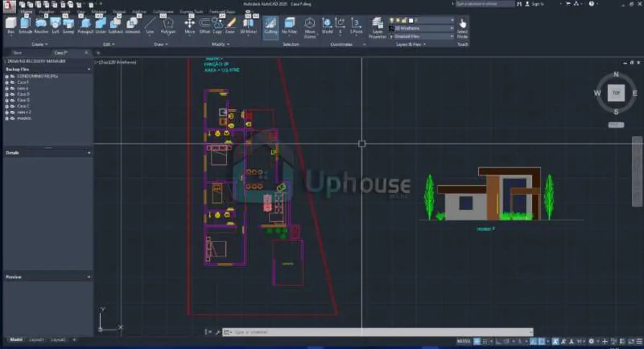Switch to the Layout1 tab
Screen dimensions: 644x349
tap(37, 340)
